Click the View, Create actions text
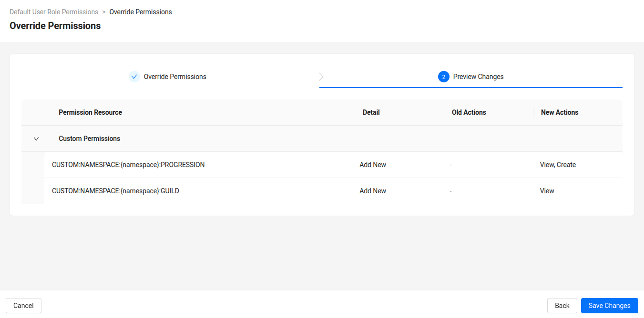The image size is (644, 318). coord(558,164)
